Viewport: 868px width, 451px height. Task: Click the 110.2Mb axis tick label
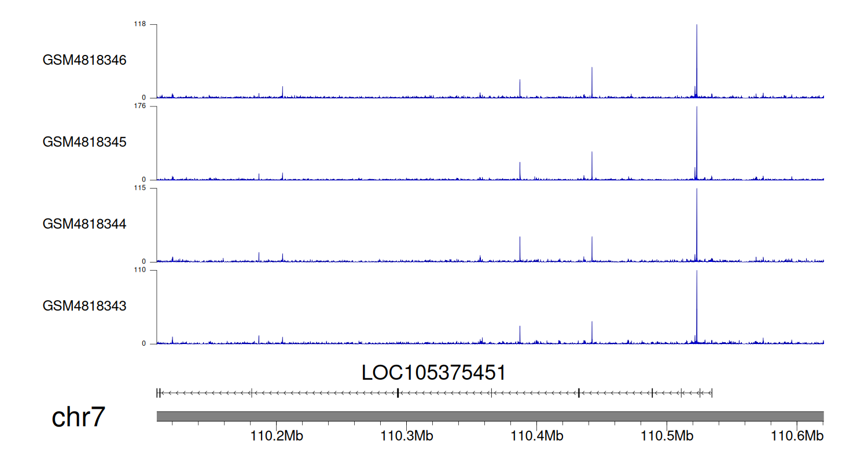277,435
